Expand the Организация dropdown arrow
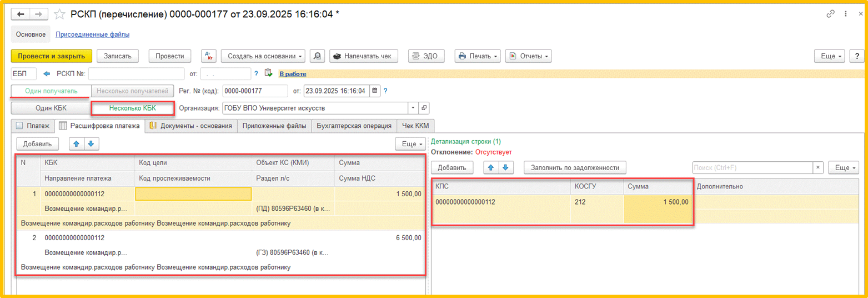This screenshot has height=298, width=868. 413,108
